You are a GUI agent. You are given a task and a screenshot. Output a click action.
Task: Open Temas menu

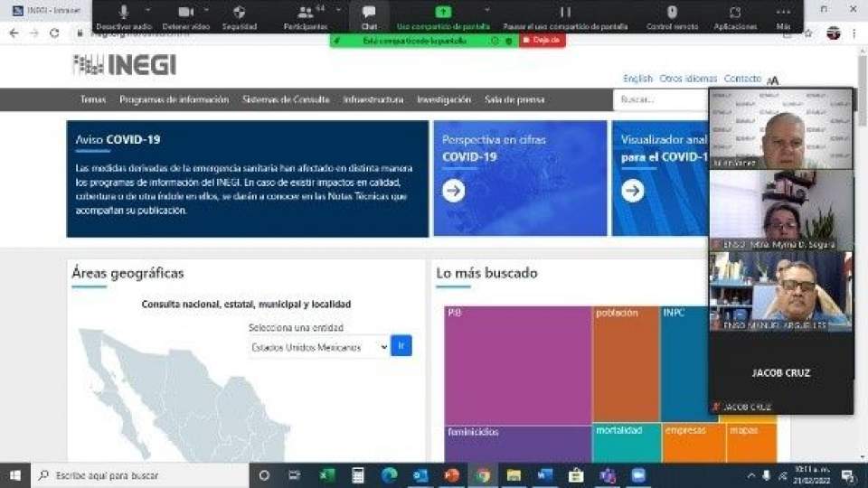(x=92, y=99)
